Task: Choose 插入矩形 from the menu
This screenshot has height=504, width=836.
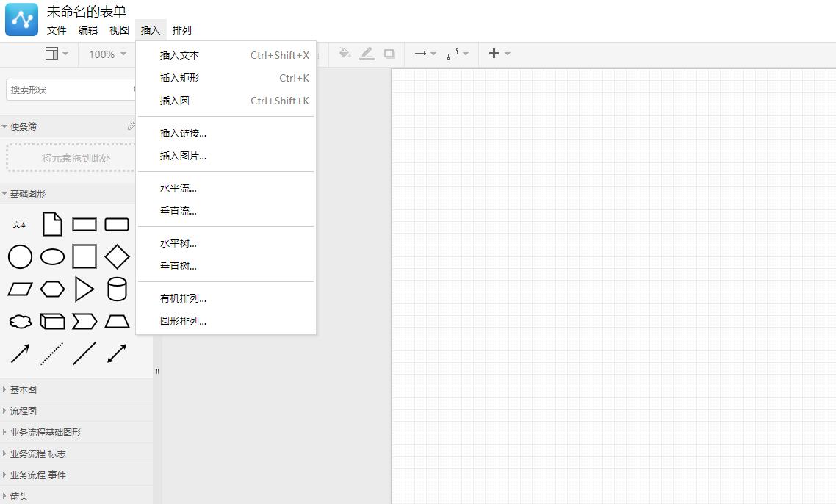Action: (x=226, y=78)
